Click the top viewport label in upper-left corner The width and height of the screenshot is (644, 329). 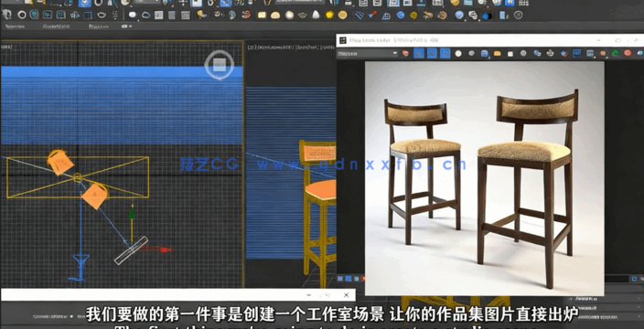pos(6,48)
